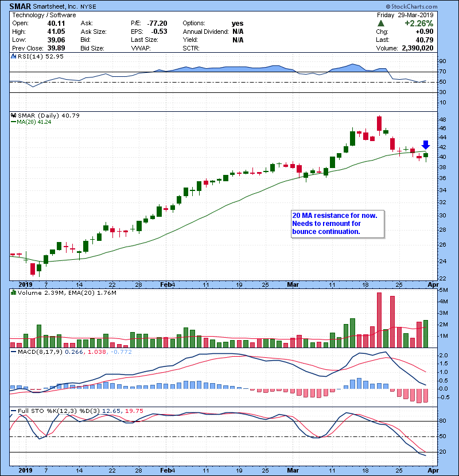Viewport: 459px width, 476px height.
Task: Click the Annual Dividend label
Action: click(x=205, y=32)
